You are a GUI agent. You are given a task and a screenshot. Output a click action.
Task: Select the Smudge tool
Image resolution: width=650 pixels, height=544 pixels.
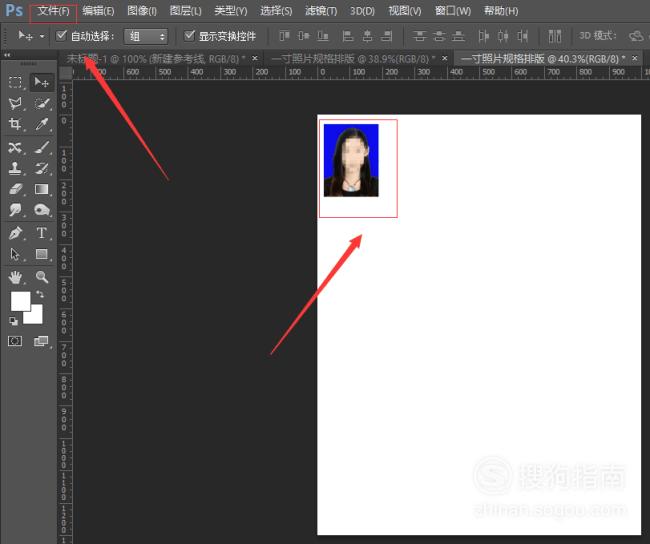(x=15, y=210)
